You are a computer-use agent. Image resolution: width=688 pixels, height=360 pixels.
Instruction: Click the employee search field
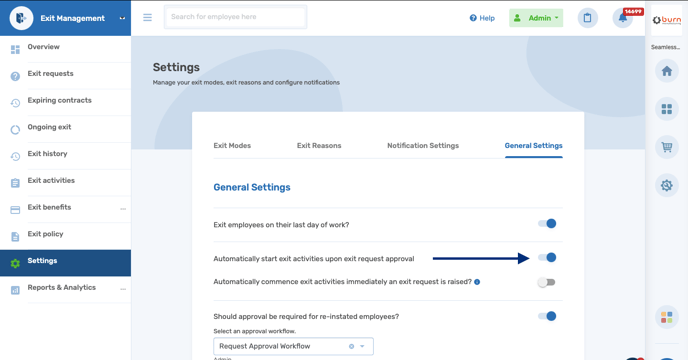(x=236, y=17)
